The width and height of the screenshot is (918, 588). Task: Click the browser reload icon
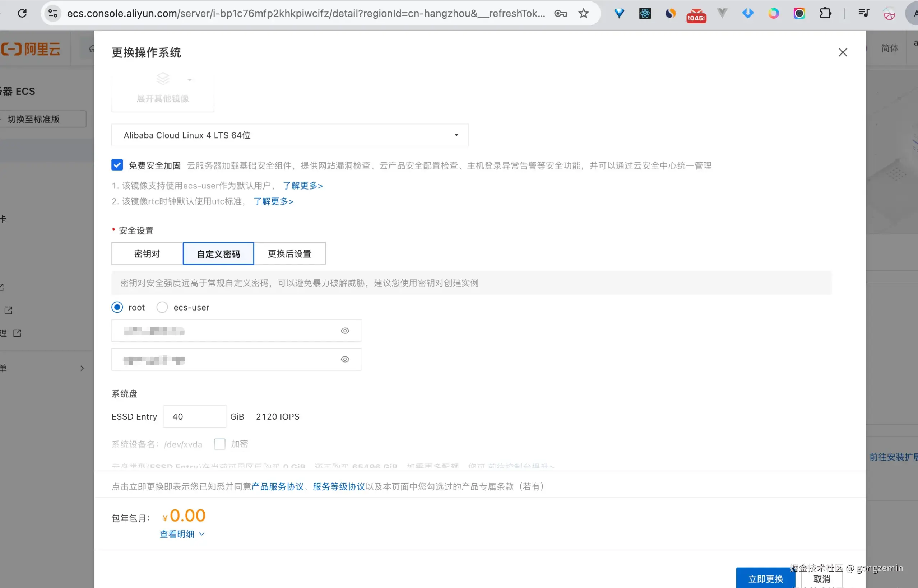pyautogui.click(x=22, y=13)
